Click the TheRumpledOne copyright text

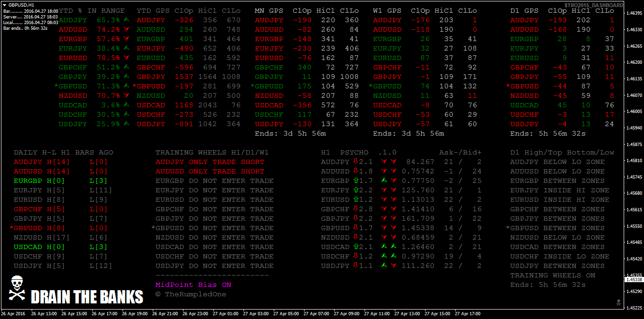[x=191, y=294]
